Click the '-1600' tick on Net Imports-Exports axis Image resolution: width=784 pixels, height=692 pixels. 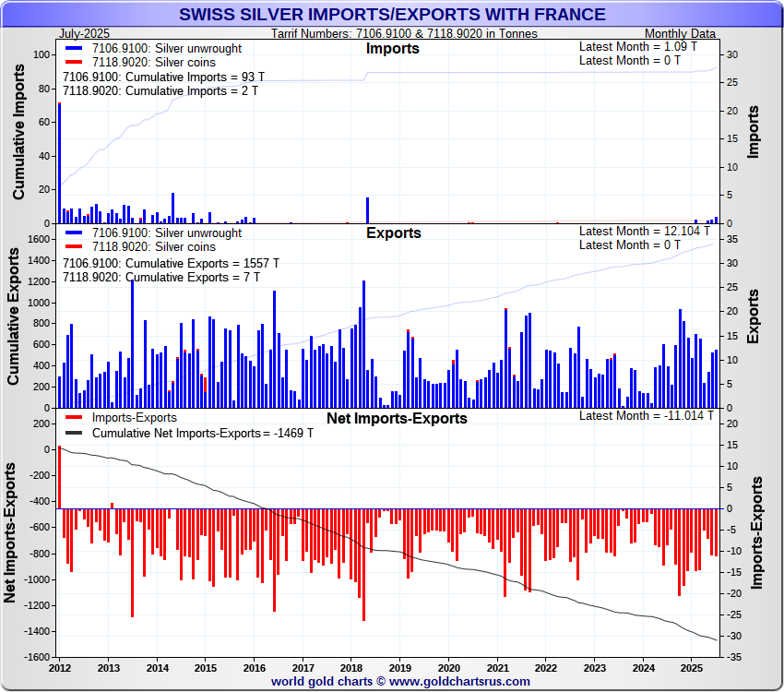coord(38,657)
